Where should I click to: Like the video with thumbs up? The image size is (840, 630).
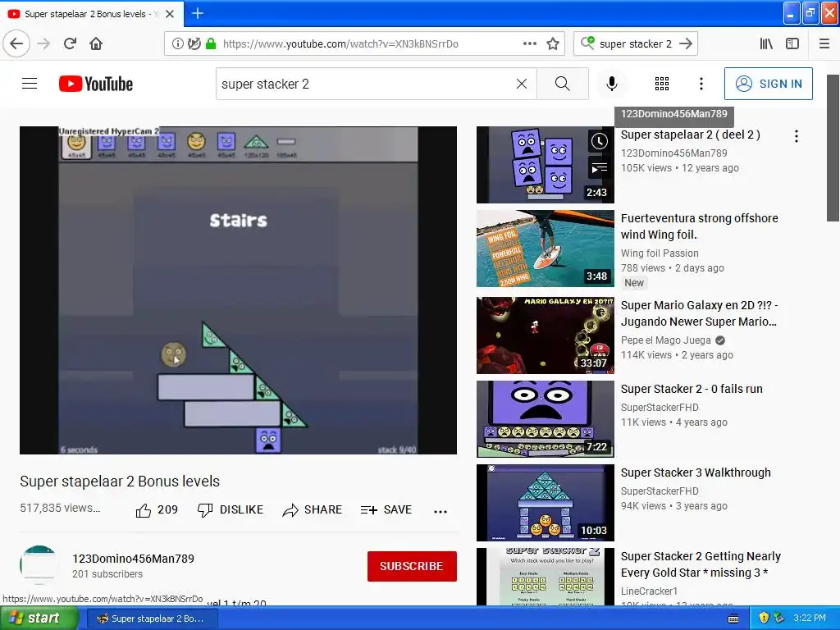click(x=157, y=510)
